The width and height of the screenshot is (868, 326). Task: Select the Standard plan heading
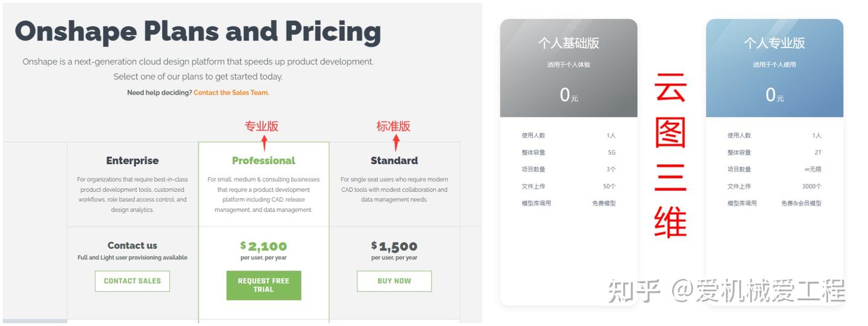tap(394, 161)
